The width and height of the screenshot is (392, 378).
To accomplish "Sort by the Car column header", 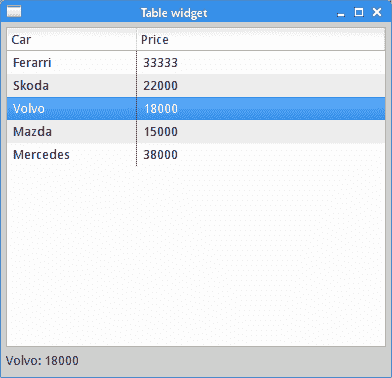I will point(72,40).
